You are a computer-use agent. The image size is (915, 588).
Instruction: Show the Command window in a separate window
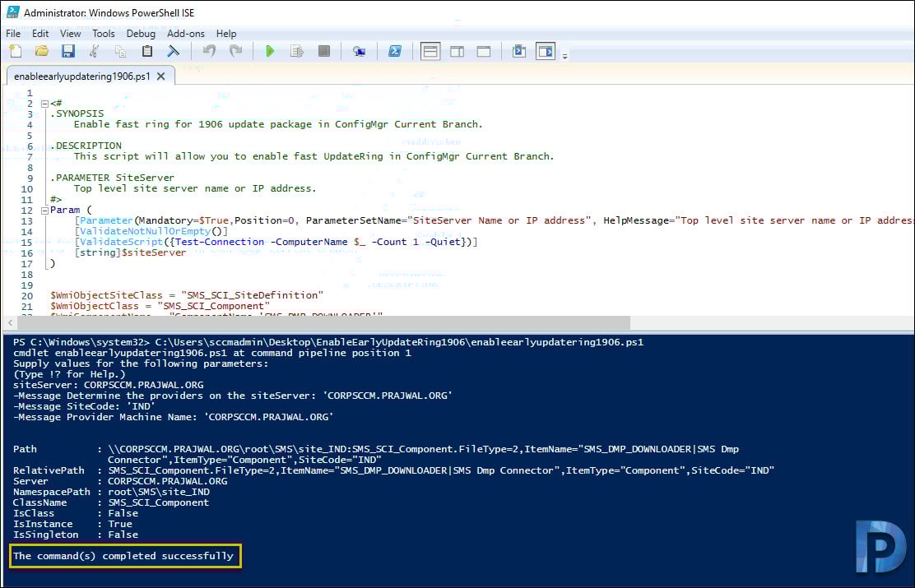point(518,51)
